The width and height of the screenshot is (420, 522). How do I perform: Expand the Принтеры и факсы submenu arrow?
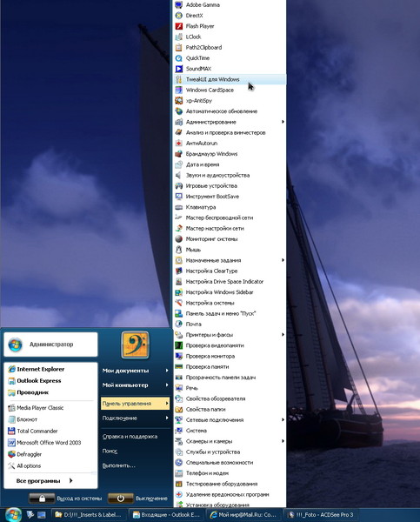click(x=283, y=335)
